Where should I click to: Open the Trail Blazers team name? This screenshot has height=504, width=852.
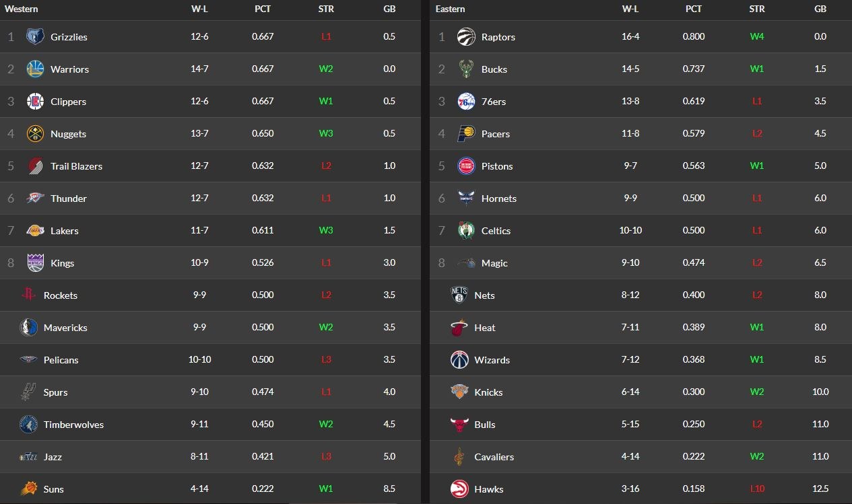pyautogui.click(x=76, y=166)
